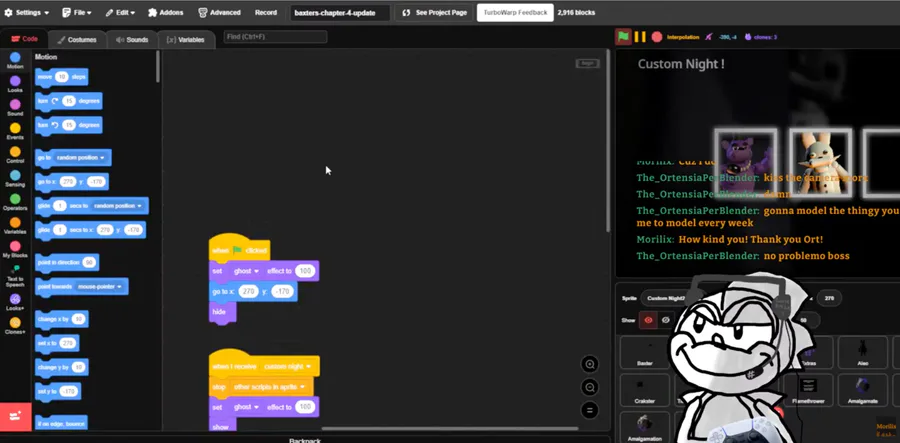Select the Amalgamate sprite
The height and width of the screenshot is (443, 900).
(863, 390)
